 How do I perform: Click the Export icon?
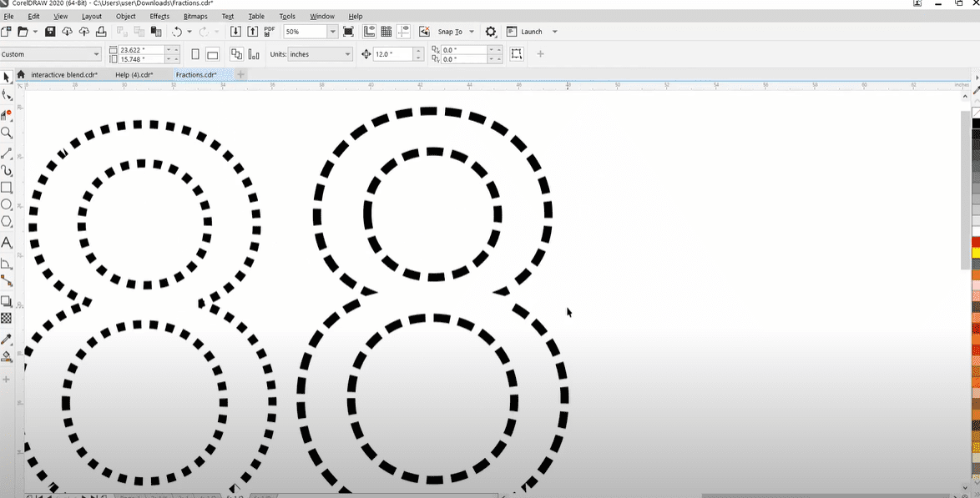tap(252, 31)
